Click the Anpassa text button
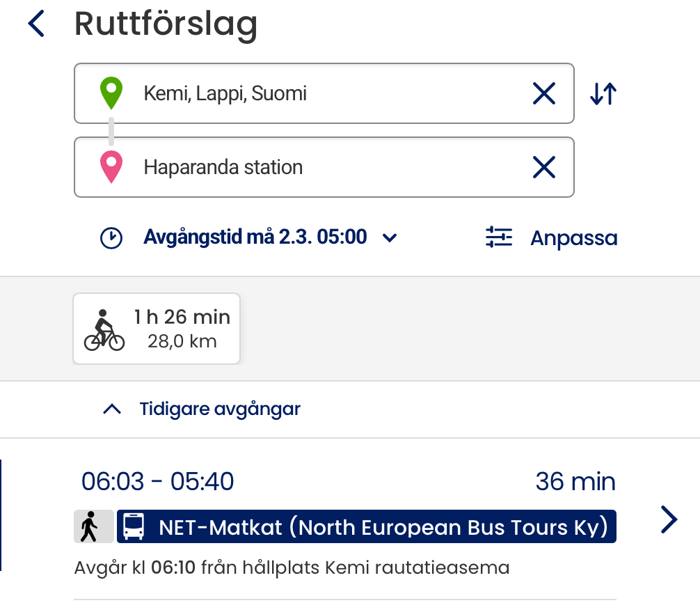Image resolution: width=700 pixels, height=603 pixels. point(573,238)
